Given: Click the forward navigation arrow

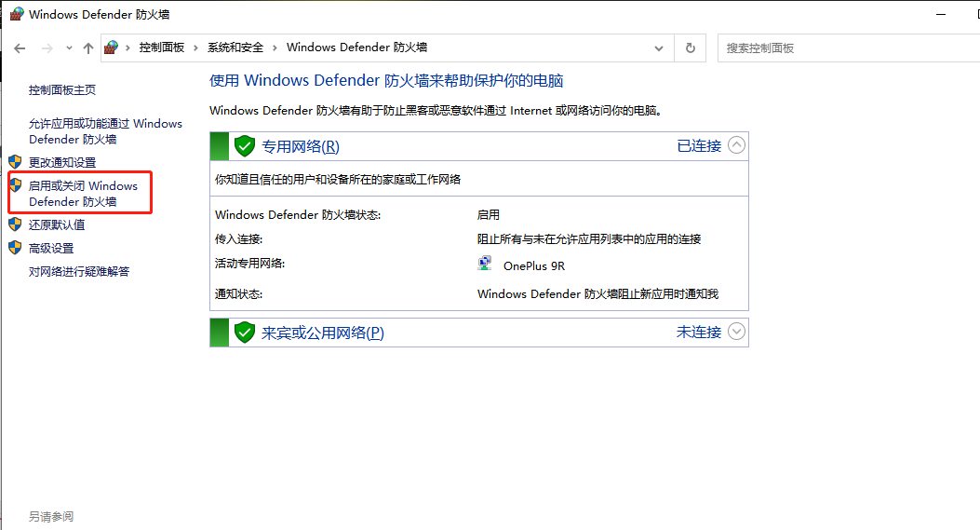Looking at the screenshot, I should click(x=47, y=48).
